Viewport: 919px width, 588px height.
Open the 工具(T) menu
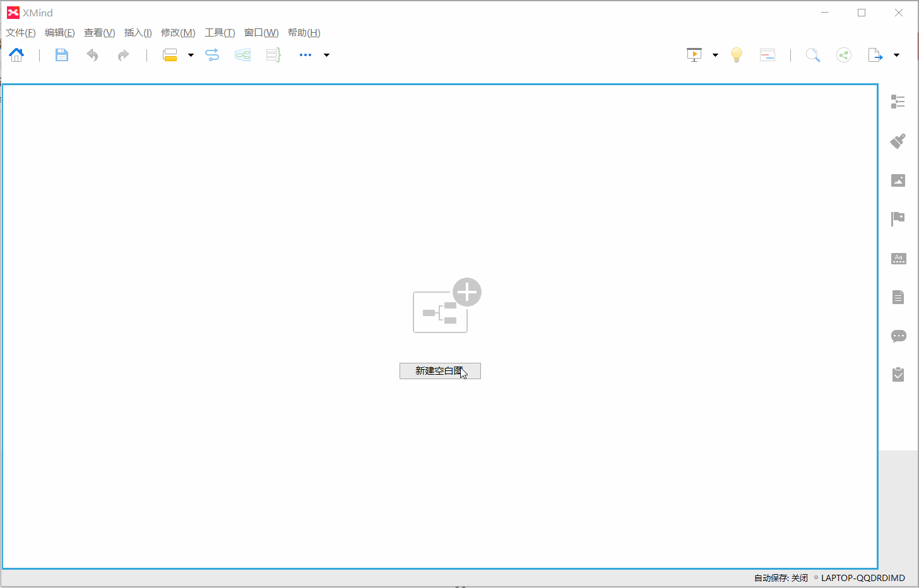point(220,33)
